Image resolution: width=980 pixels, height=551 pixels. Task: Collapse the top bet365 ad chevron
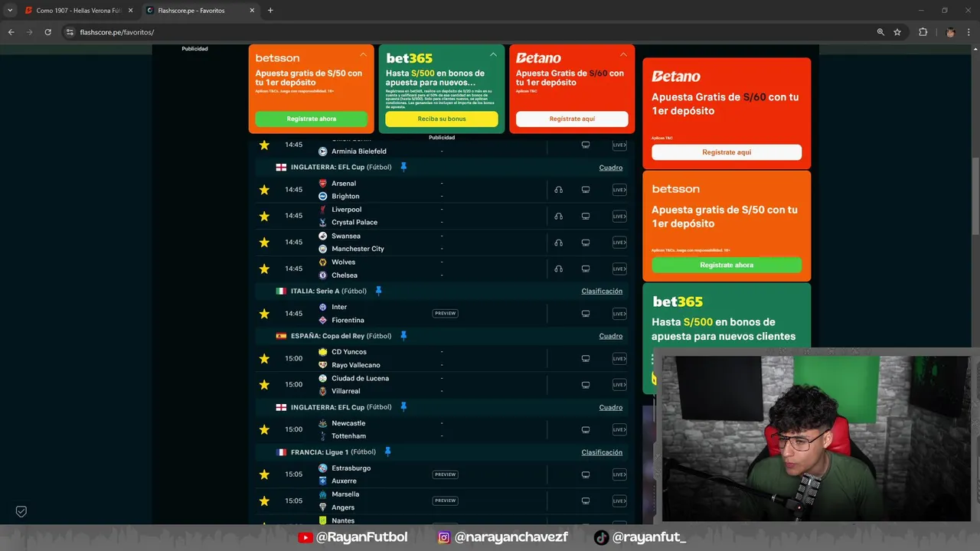(493, 55)
